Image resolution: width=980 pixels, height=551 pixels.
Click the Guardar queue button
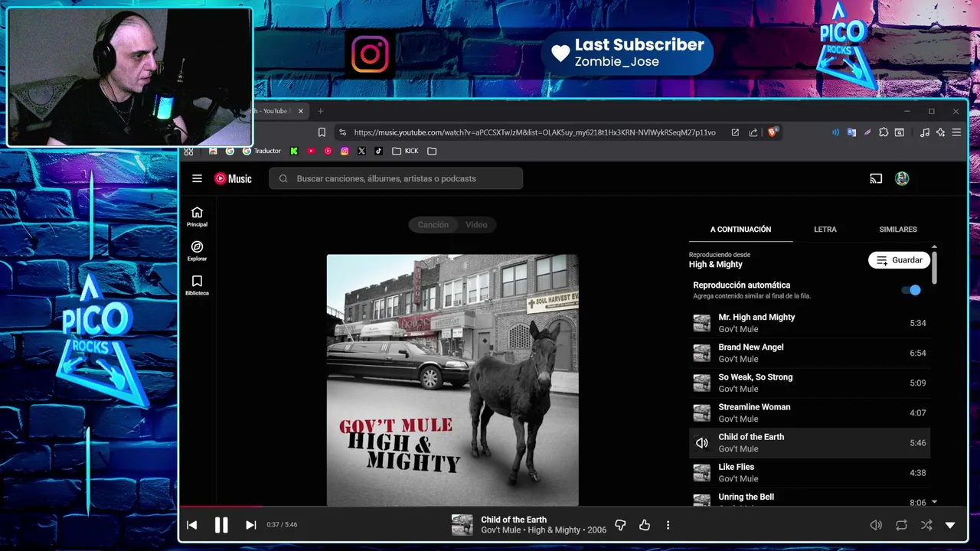click(x=900, y=260)
